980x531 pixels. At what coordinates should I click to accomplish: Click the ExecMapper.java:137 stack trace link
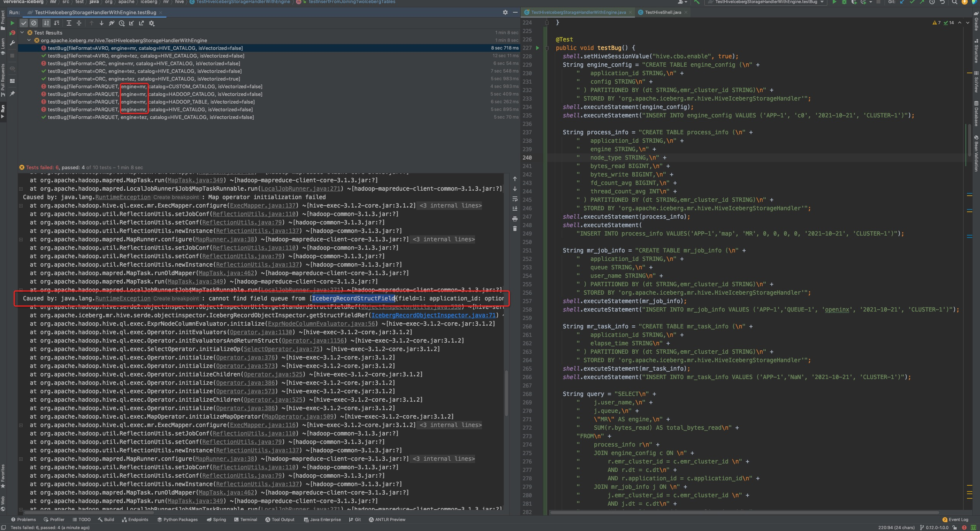263,206
